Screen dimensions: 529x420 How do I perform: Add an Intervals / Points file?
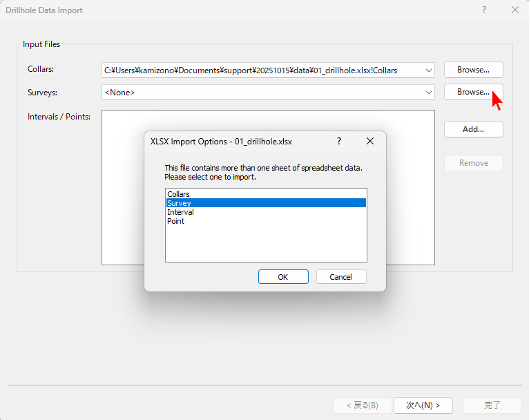click(473, 129)
